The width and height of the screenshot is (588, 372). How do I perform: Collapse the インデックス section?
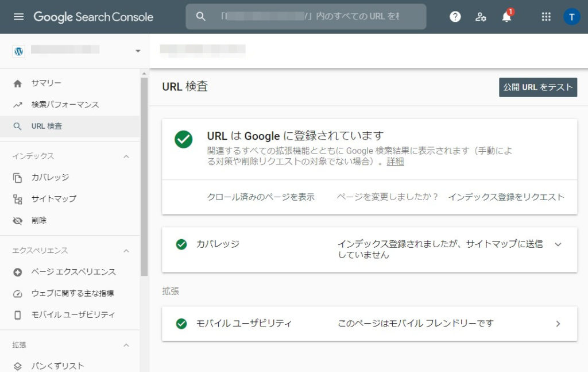click(x=126, y=156)
